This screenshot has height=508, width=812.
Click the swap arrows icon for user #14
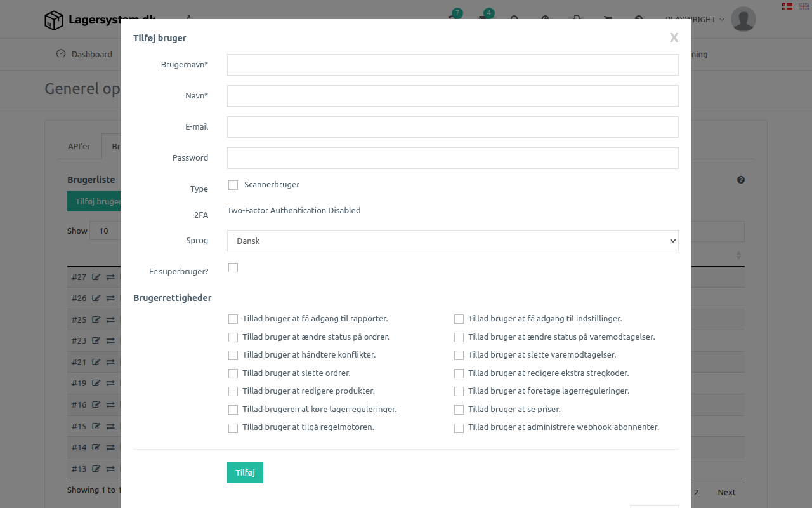[110, 447]
